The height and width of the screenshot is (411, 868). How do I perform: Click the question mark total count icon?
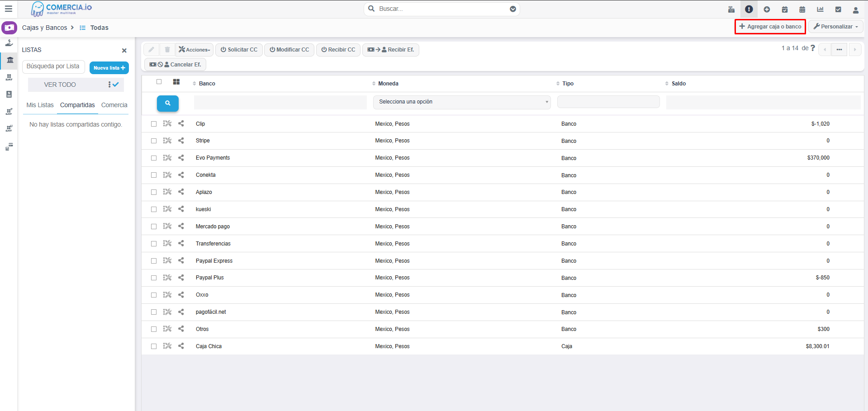point(813,48)
